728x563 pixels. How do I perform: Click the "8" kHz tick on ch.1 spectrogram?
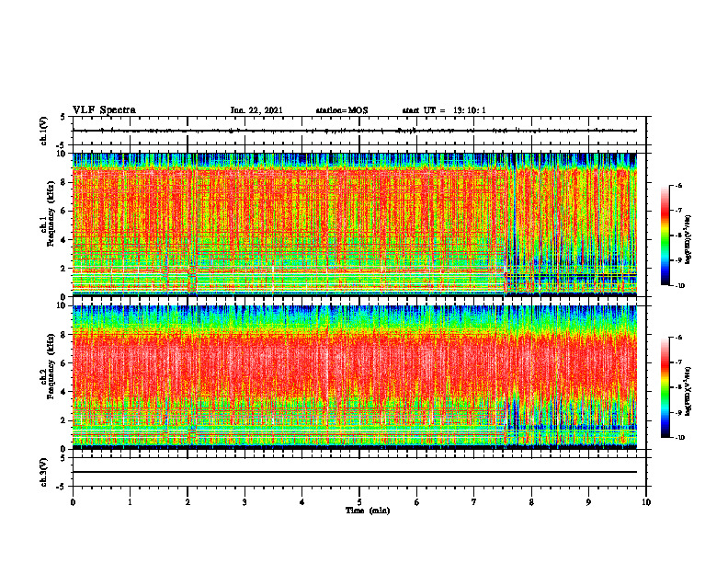coord(64,182)
